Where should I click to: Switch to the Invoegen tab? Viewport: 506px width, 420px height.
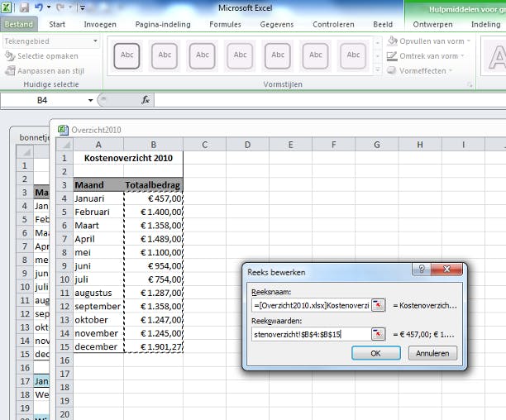tap(100, 24)
